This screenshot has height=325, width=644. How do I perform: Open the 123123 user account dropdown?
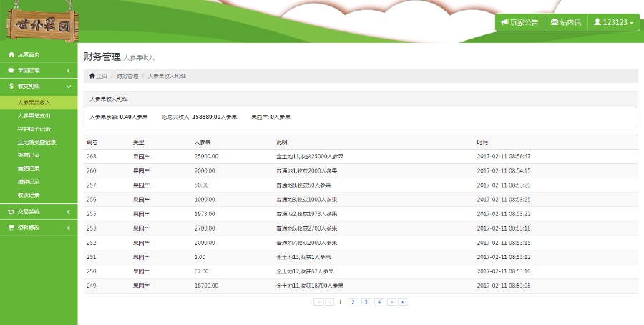pos(614,22)
